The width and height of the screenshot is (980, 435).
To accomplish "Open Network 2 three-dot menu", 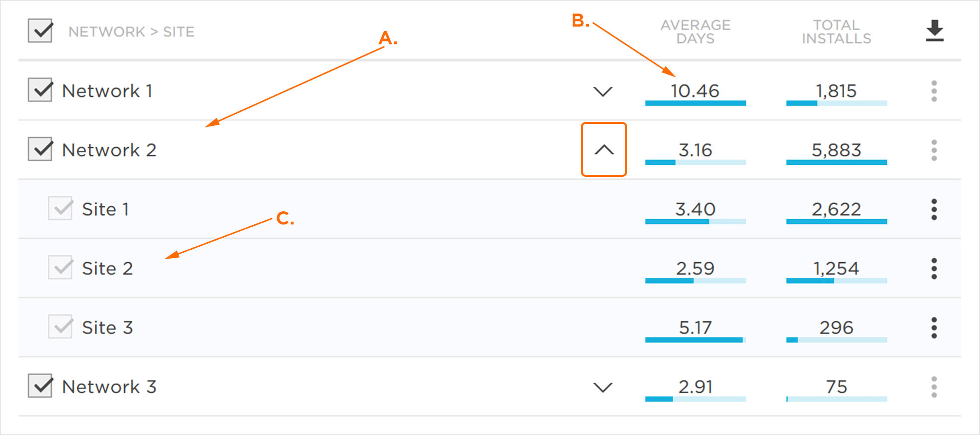I will (x=934, y=150).
